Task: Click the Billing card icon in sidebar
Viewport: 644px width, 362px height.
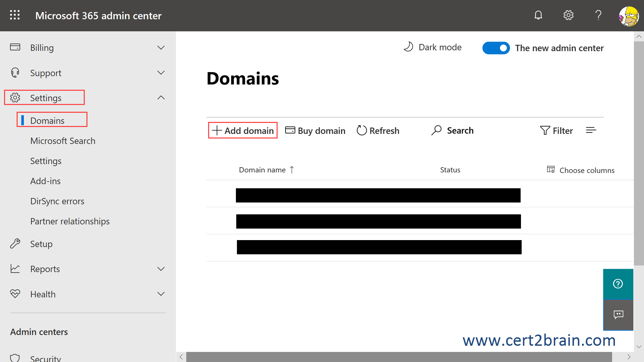Action: point(15,47)
